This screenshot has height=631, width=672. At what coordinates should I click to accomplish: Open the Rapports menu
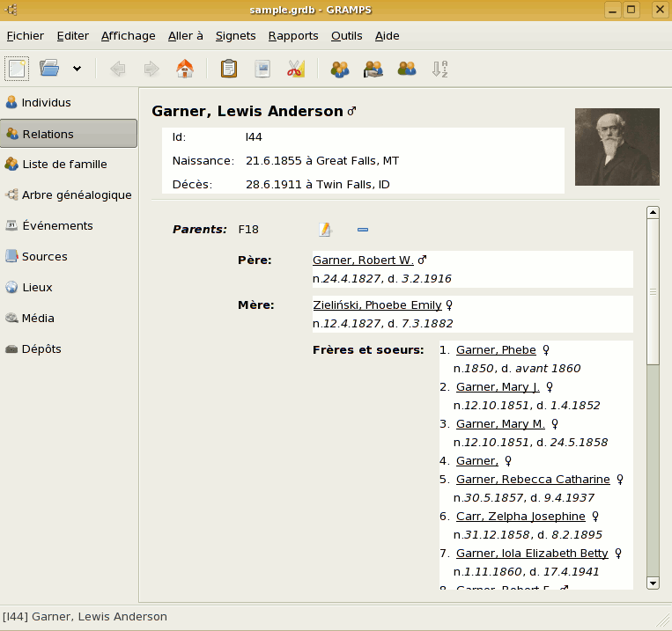click(x=293, y=36)
